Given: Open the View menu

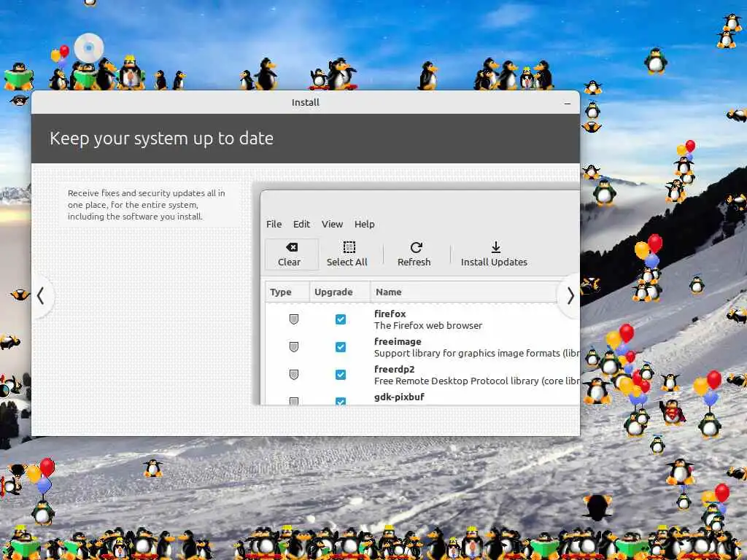Looking at the screenshot, I should (332, 224).
